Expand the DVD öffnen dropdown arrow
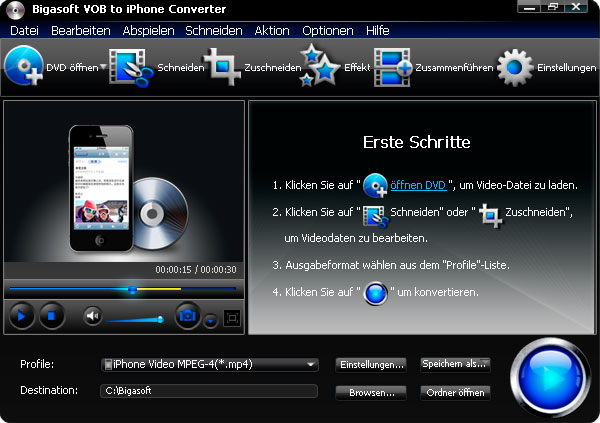The image size is (600, 423). [103, 67]
